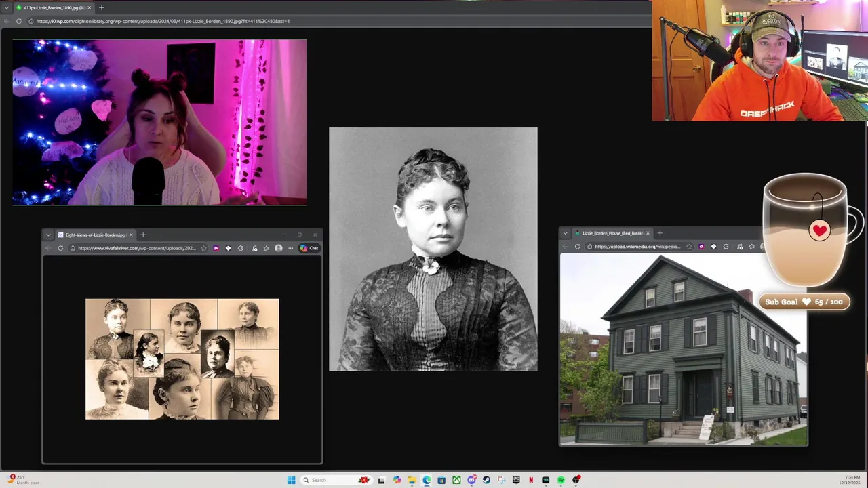Open the clock and date in system tray

850,480
